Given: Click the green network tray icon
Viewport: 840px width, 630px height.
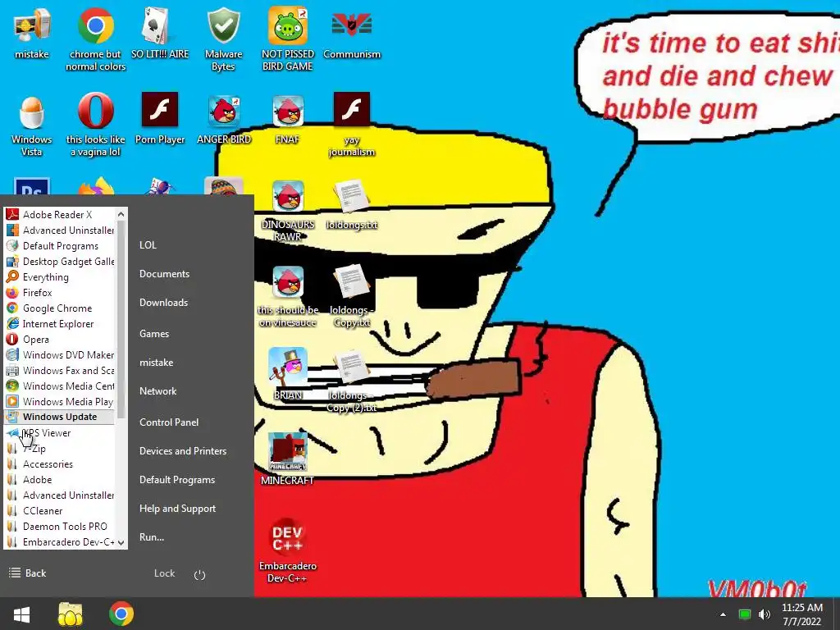Looking at the screenshot, I should 744,614.
